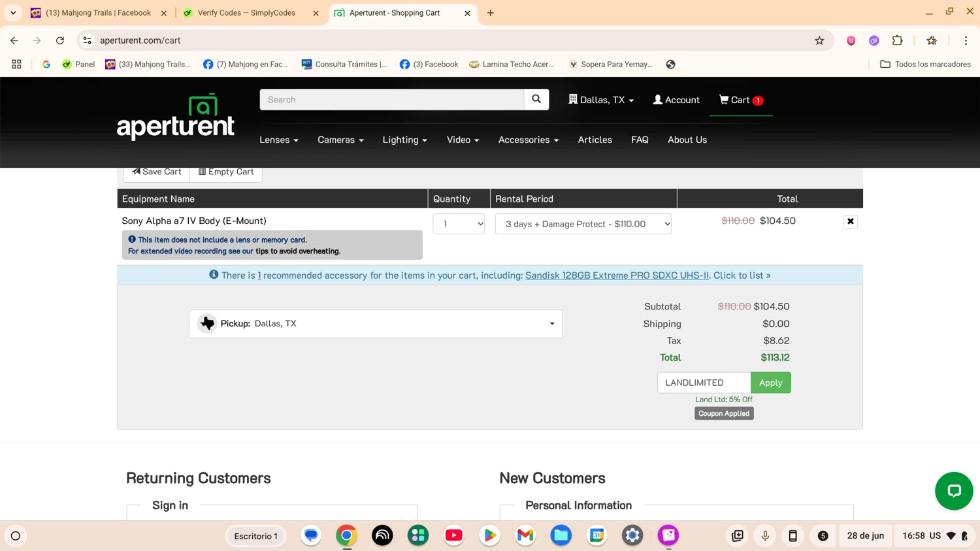
Task: Open the bookmarks bar apps grid
Action: tap(16, 64)
